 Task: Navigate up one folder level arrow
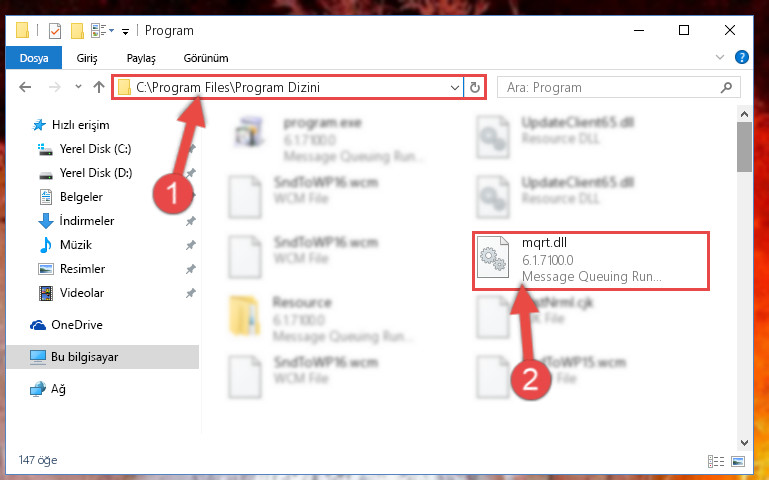point(99,87)
